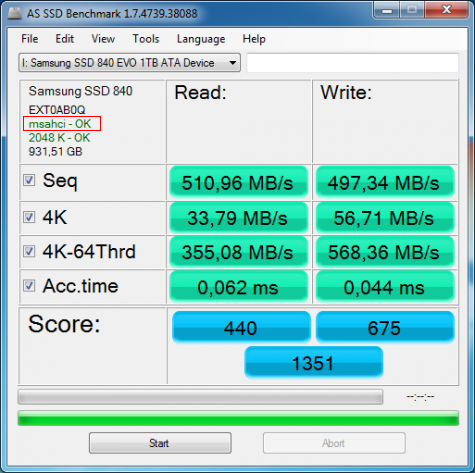Screen dimensions: 475x473
Task: Open the View menu
Action: 103,39
